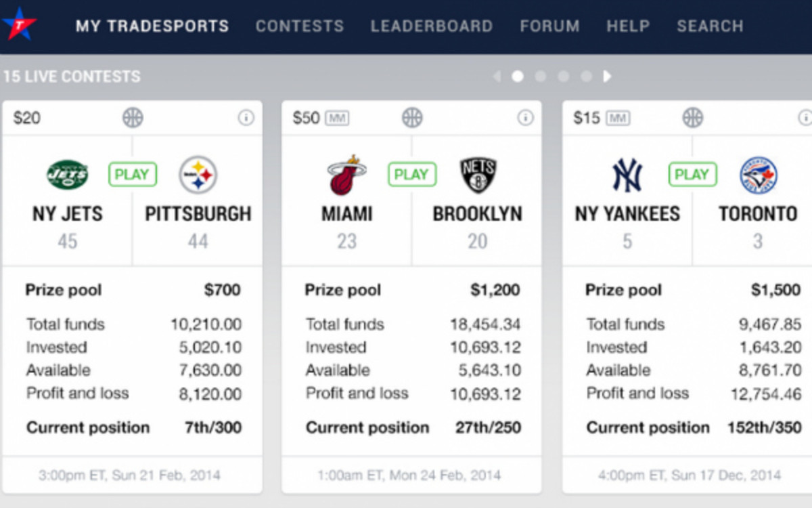Select the basketball icon on the Jets contest
This screenshot has height=508, width=812.
pyautogui.click(x=133, y=117)
